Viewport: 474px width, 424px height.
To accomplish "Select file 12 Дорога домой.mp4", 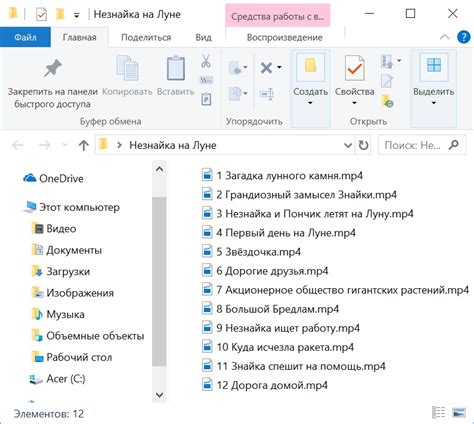I will pos(265,385).
